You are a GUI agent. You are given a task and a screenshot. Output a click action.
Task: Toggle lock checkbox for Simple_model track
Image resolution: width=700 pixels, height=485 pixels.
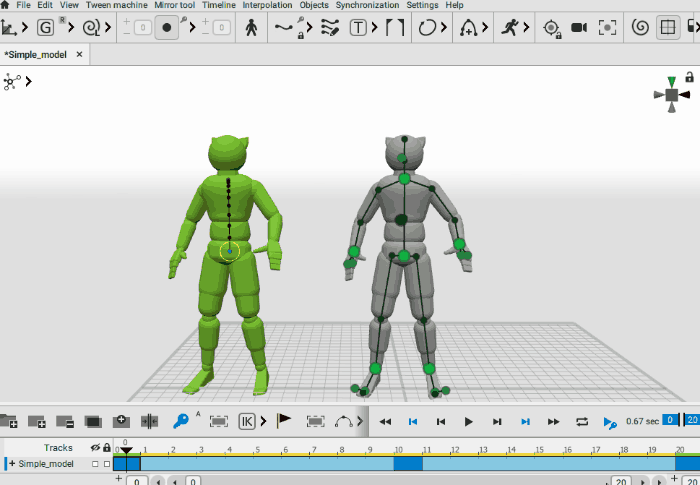click(107, 464)
